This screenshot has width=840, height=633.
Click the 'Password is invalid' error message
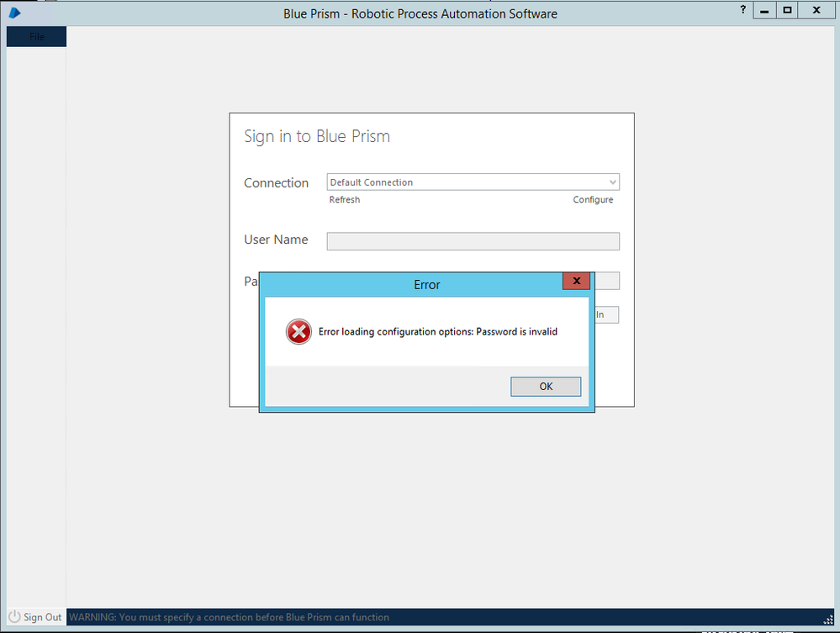pyautogui.click(x=438, y=332)
